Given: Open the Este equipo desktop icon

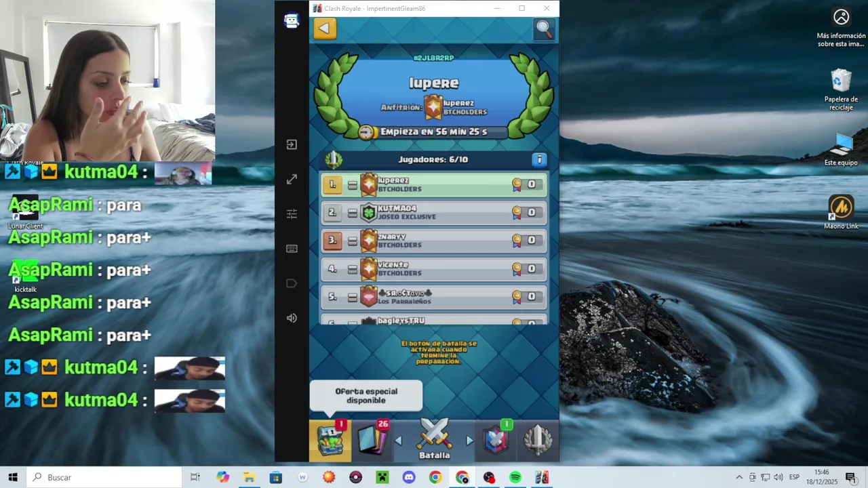Looking at the screenshot, I should pyautogui.click(x=841, y=149).
